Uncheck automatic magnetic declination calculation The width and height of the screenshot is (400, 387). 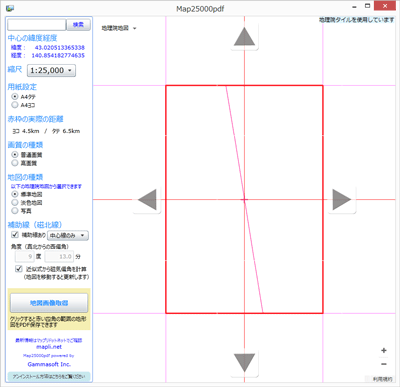point(19,269)
